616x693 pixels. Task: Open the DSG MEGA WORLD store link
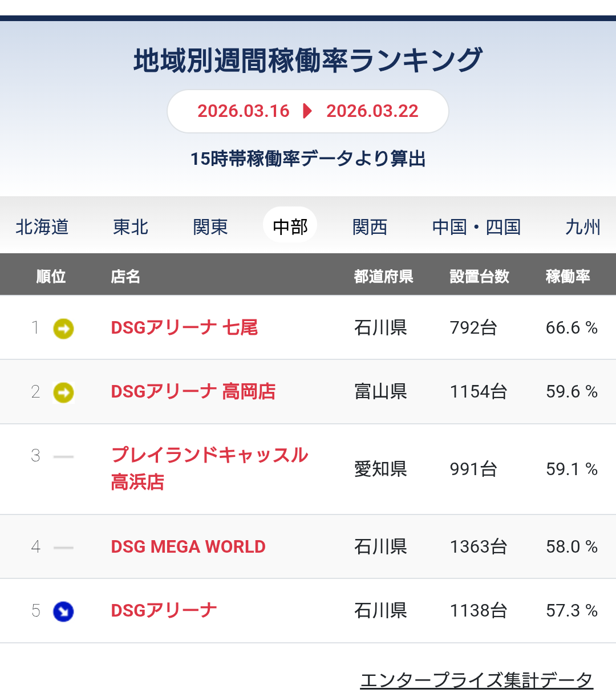pos(188,546)
